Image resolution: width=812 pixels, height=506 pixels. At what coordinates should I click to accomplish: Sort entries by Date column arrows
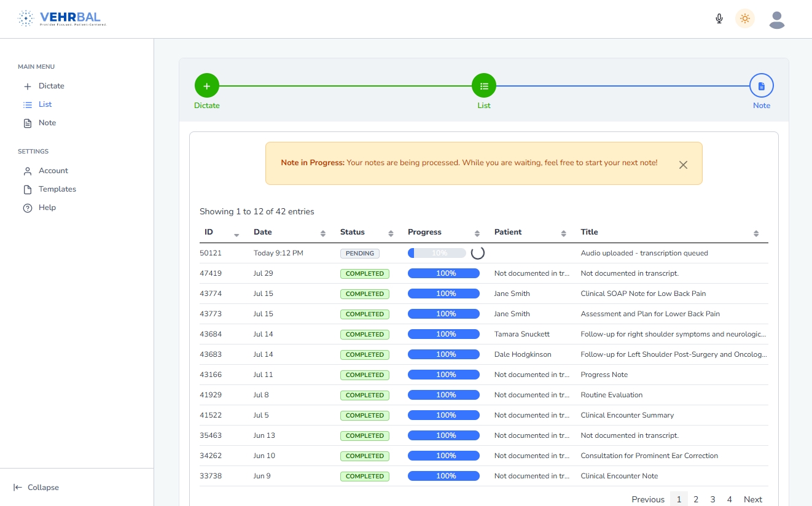[323, 233]
